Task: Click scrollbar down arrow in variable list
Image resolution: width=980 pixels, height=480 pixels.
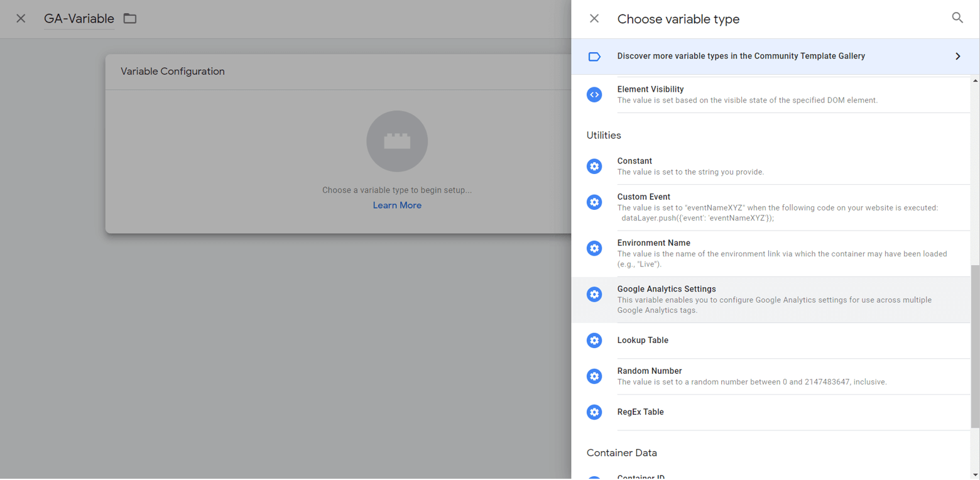Action: click(975, 475)
